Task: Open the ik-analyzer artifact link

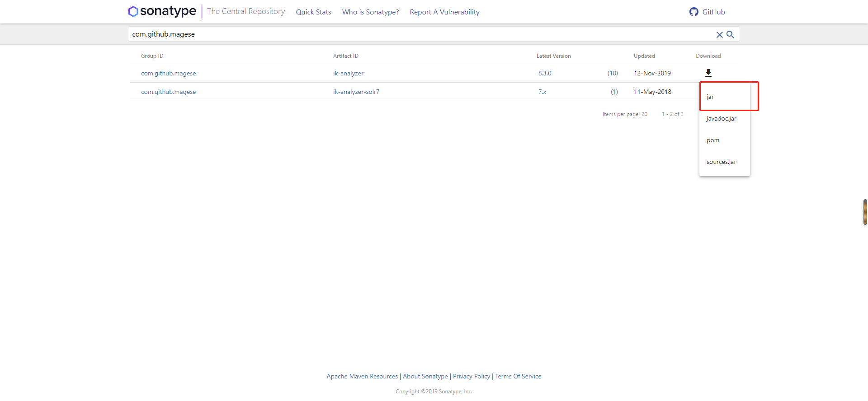Action: point(348,73)
